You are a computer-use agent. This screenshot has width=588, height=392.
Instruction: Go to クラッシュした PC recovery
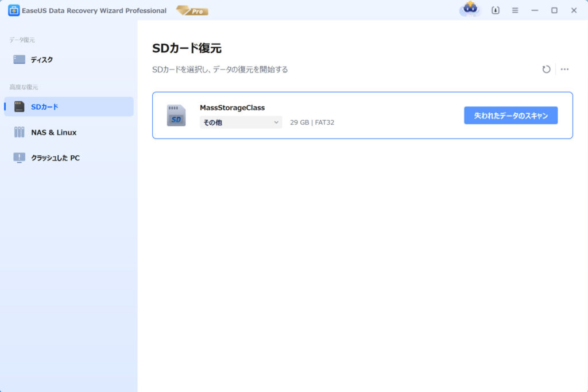[55, 157]
